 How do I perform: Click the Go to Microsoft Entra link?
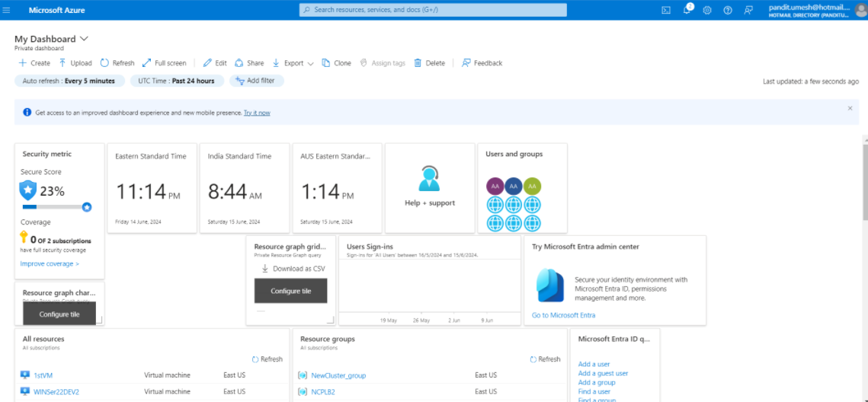click(563, 315)
